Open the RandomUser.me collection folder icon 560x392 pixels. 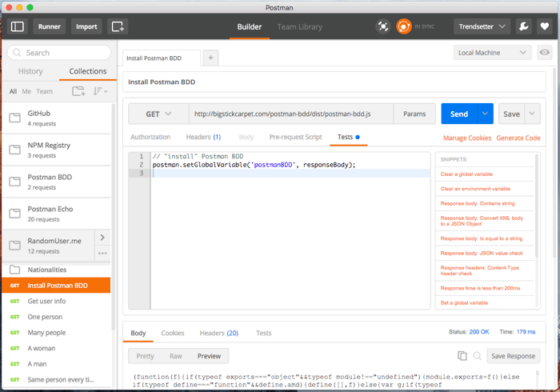14,246
